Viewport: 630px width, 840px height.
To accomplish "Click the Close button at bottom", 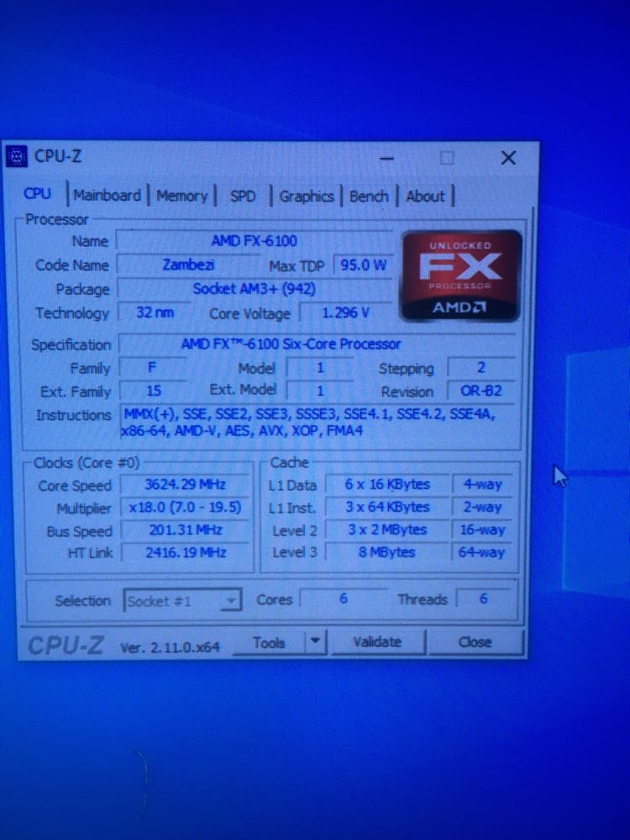I will [475, 642].
